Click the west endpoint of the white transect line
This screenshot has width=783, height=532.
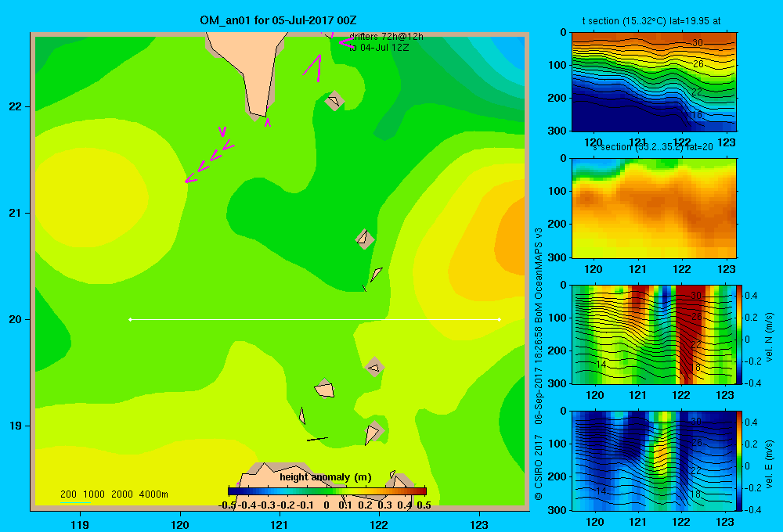tap(130, 319)
